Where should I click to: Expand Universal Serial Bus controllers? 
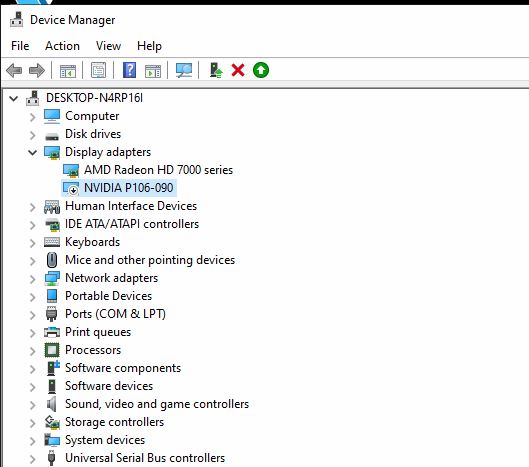pyautogui.click(x=32, y=459)
